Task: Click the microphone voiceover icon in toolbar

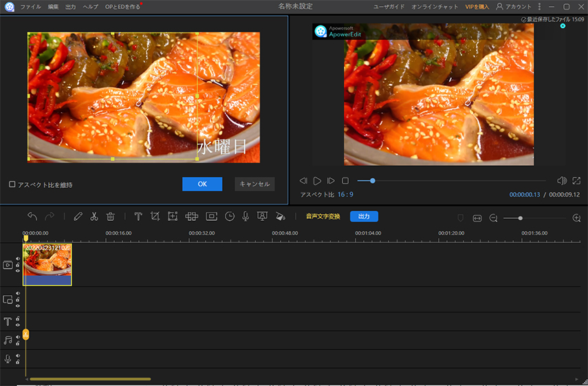Action: (245, 216)
